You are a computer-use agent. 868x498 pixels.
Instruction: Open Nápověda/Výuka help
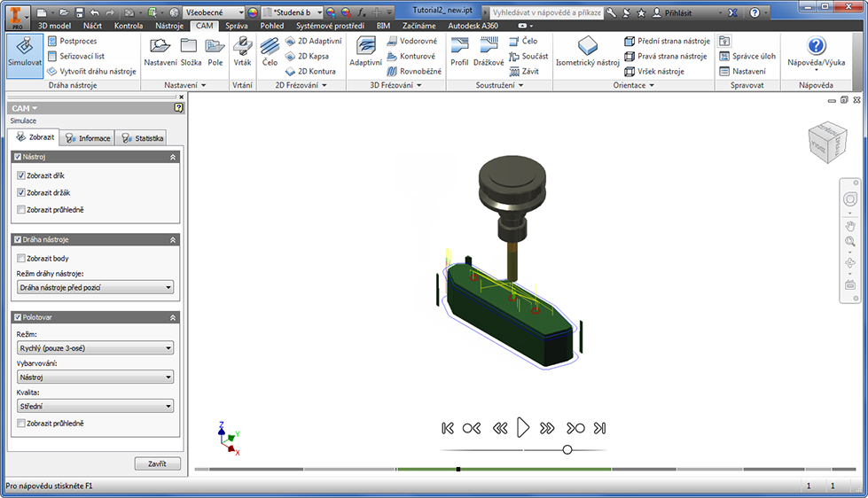point(816,52)
